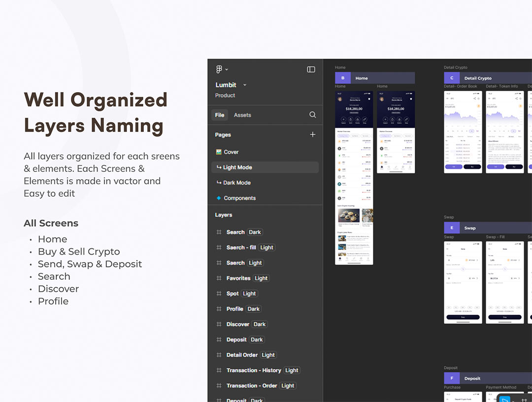Click the search magnifier icon
The width and height of the screenshot is (532, 402).
(x=312, y=115)
